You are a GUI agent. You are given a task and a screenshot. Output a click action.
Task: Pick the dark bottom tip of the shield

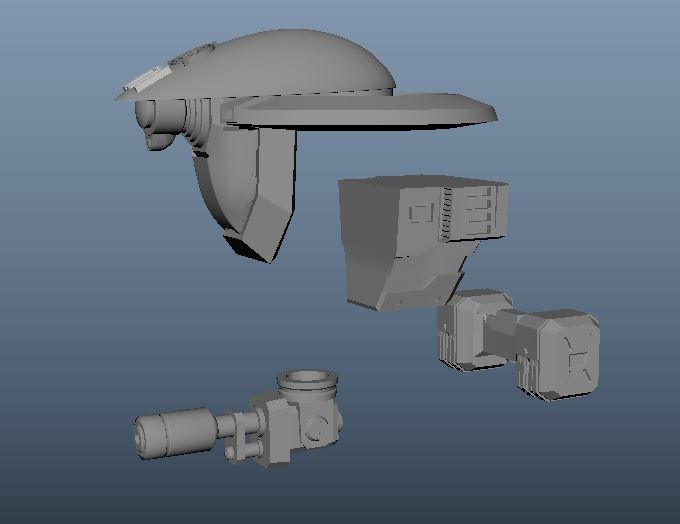(245, 249)
